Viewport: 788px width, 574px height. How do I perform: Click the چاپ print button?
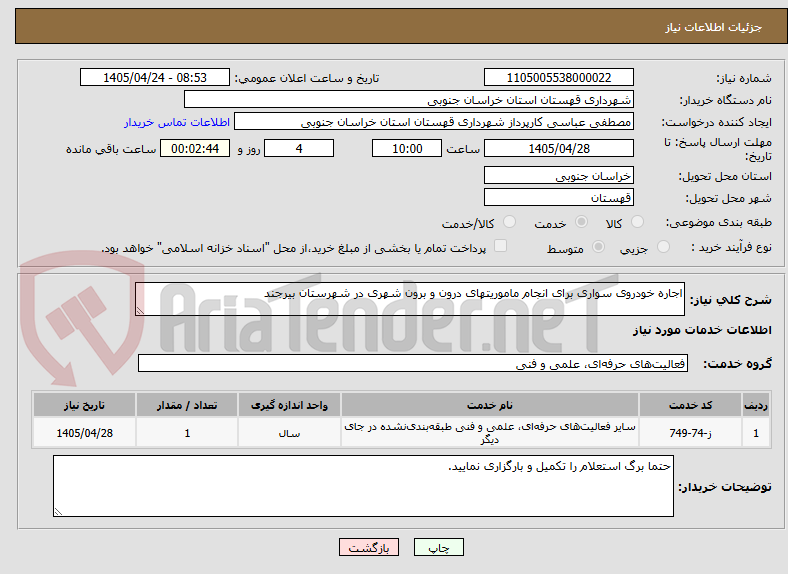(x=439, y=547)
